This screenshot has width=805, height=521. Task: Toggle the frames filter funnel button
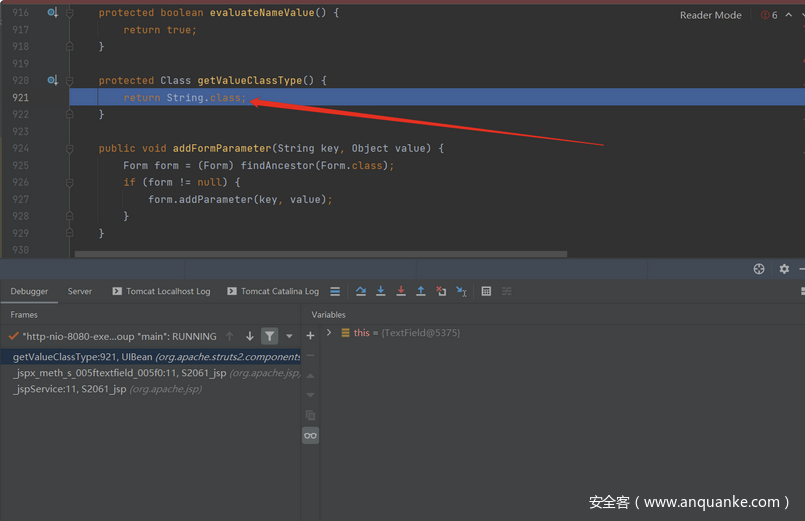coord(269,336)
